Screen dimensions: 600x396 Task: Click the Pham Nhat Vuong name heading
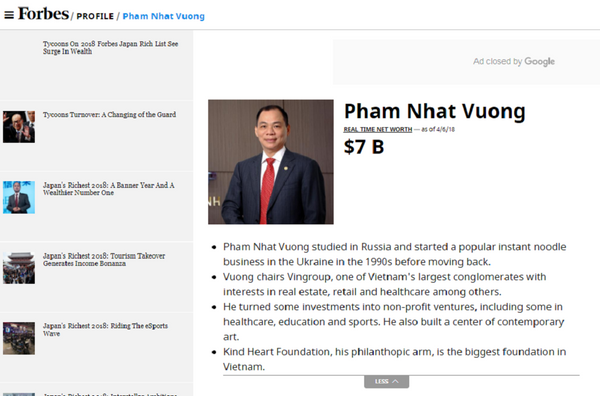point(434,111)
